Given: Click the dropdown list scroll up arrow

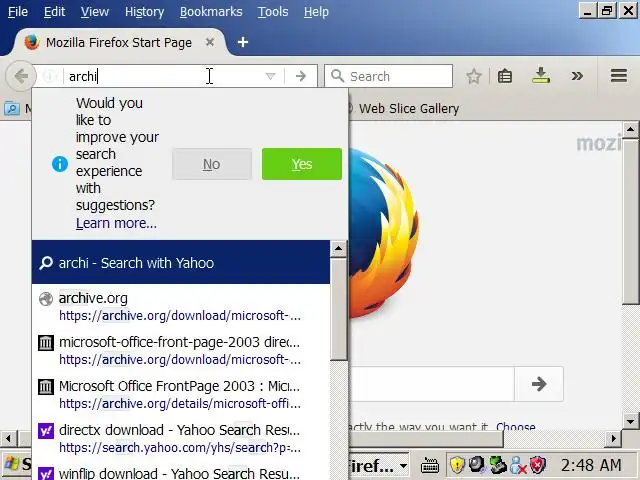Looking at the screenshot, I should [x=338, y=249].
